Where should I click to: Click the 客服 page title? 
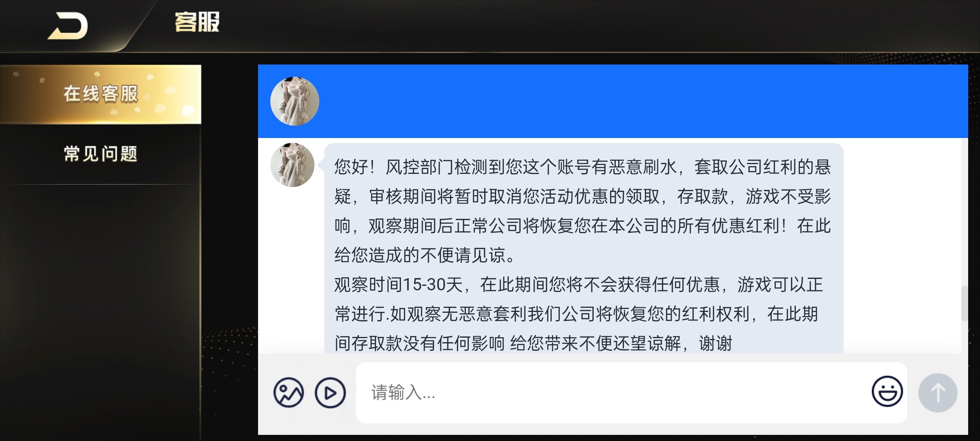(197, 22)
